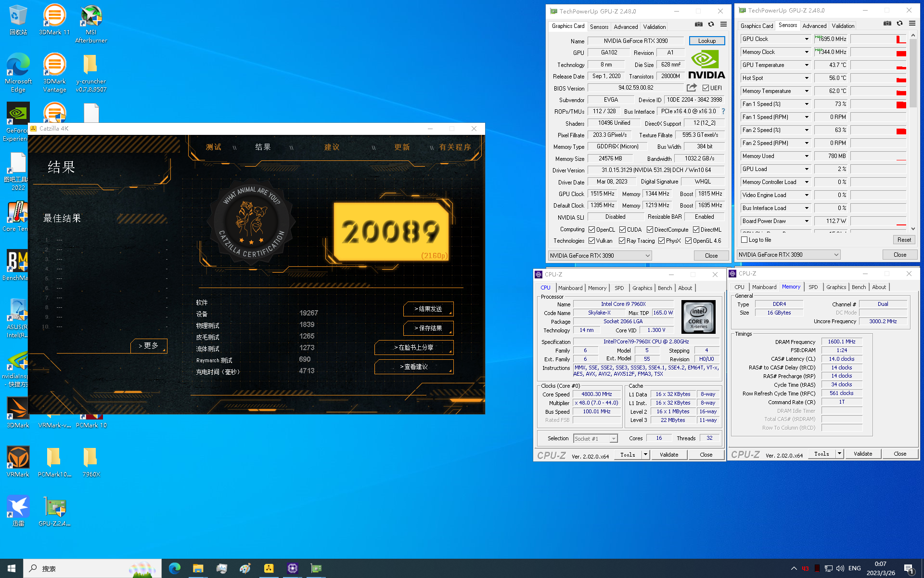Enable Log to file checkbox

(x=744, y=240)
